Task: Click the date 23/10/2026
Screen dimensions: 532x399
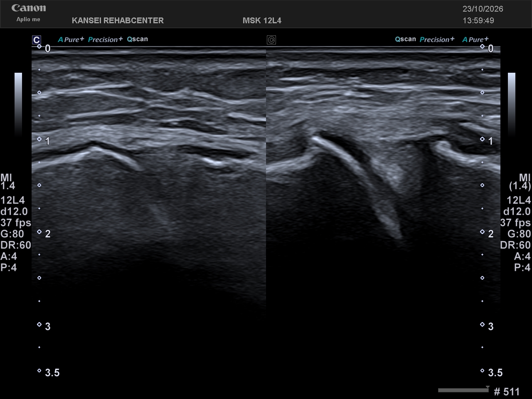Action: click(483, 9)
